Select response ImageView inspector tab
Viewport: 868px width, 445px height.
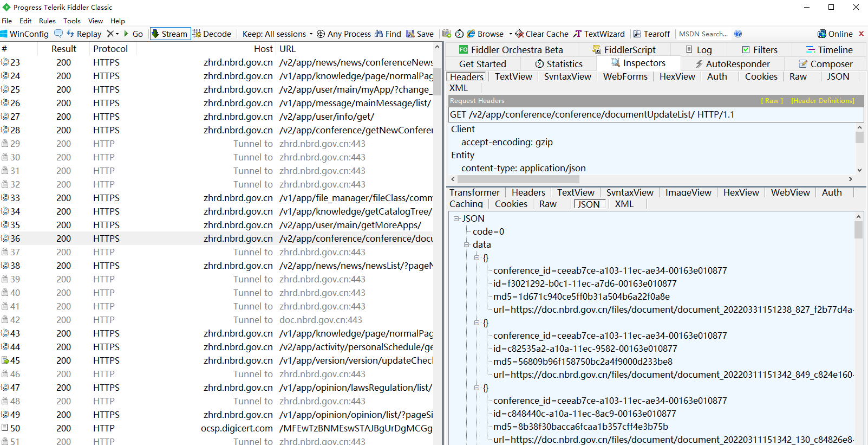point(688,192)
